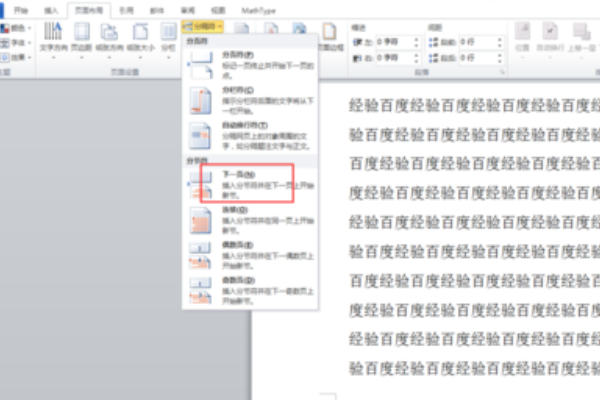Click the 文字方向 (Text Direction) icon

(53, 31)
